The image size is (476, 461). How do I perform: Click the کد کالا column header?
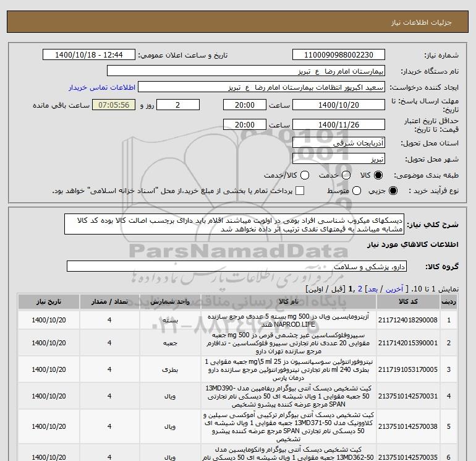408,302
